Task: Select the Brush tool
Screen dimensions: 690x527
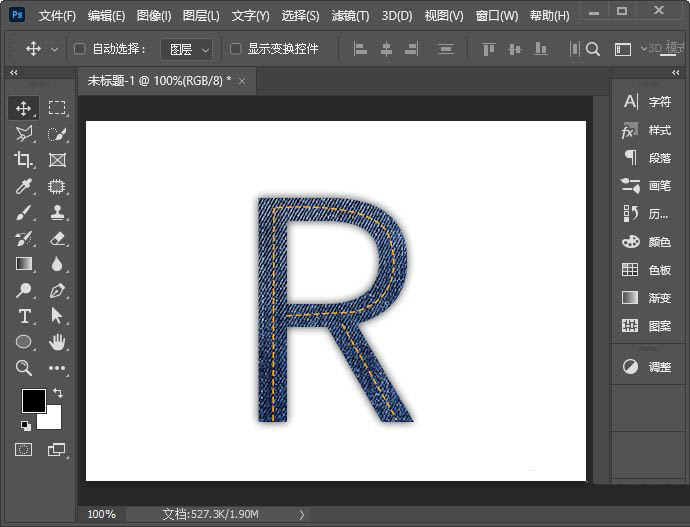Action: 23,212
